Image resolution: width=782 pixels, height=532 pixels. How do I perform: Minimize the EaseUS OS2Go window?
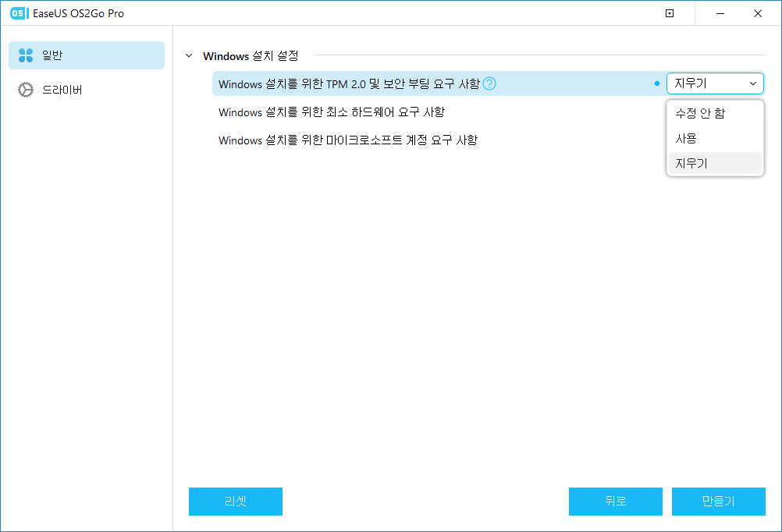click(x=720, y=13)
